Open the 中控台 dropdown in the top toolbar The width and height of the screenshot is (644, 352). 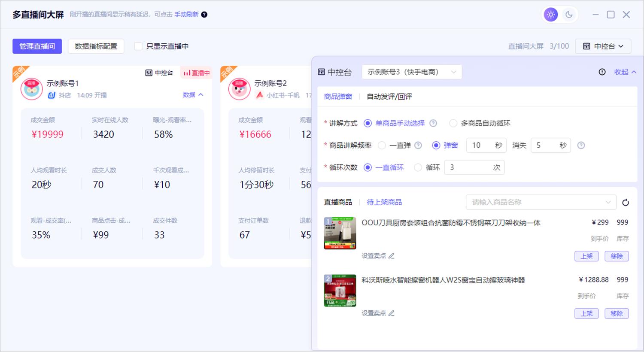[603, 46]
